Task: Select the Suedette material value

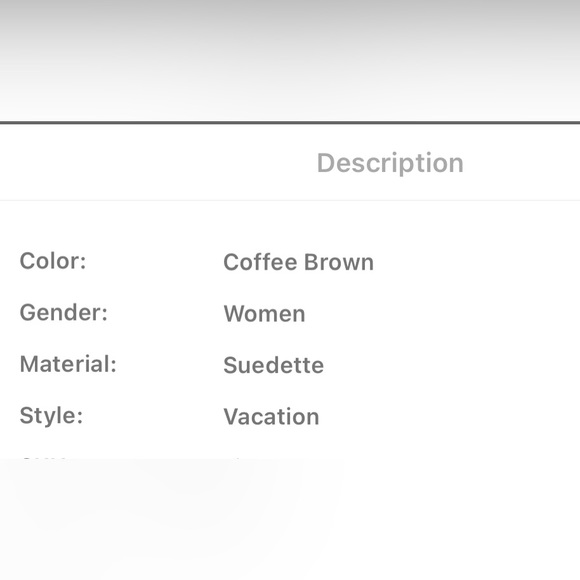Action: pyautogui.click(x=274, y=365)
